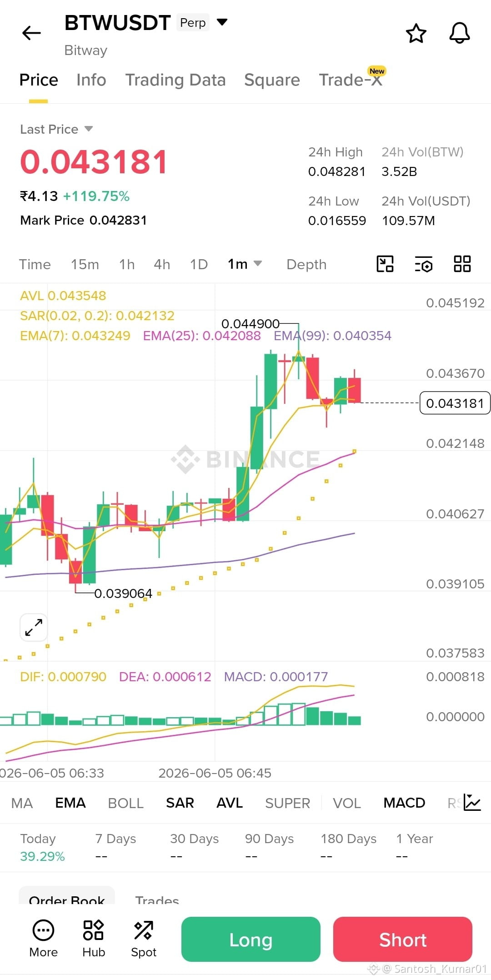491x980 pixels.
Task: Open chart drawing tools icon
Action: point(385,264)
